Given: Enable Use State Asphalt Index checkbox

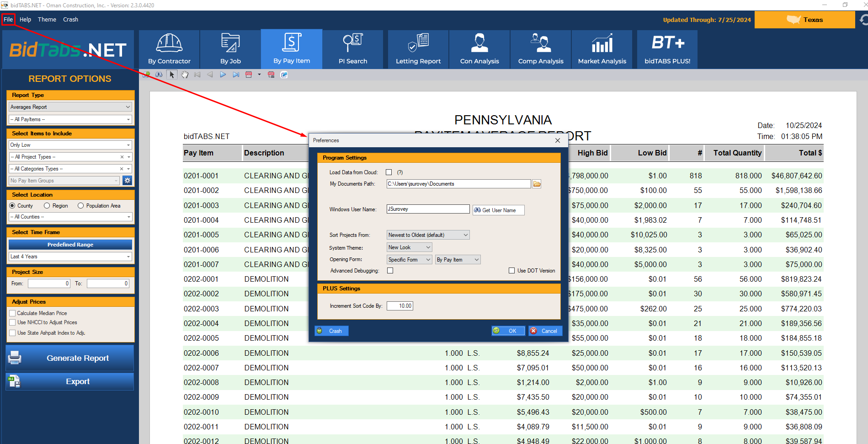Looking at the screenshot, I should point(13,333).
